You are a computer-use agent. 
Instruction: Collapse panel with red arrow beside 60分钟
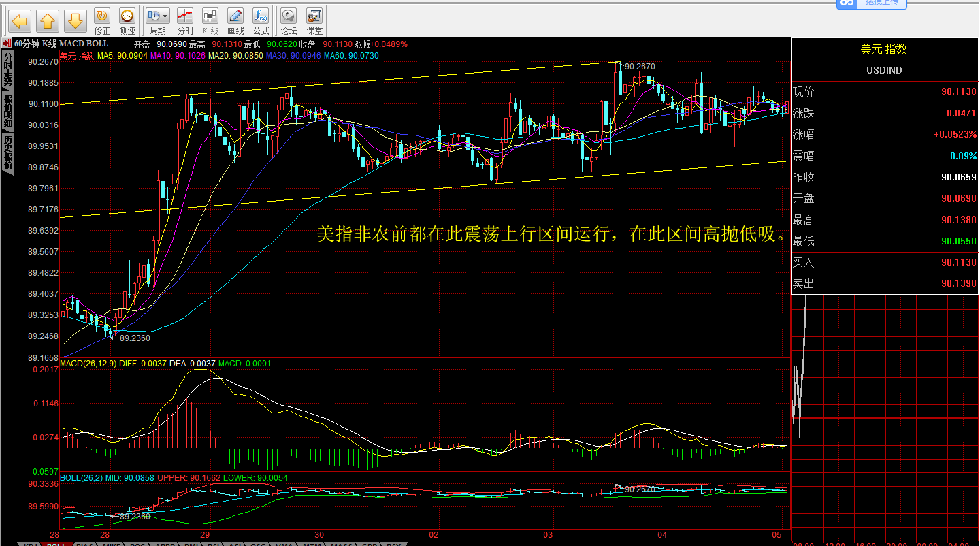7,44
